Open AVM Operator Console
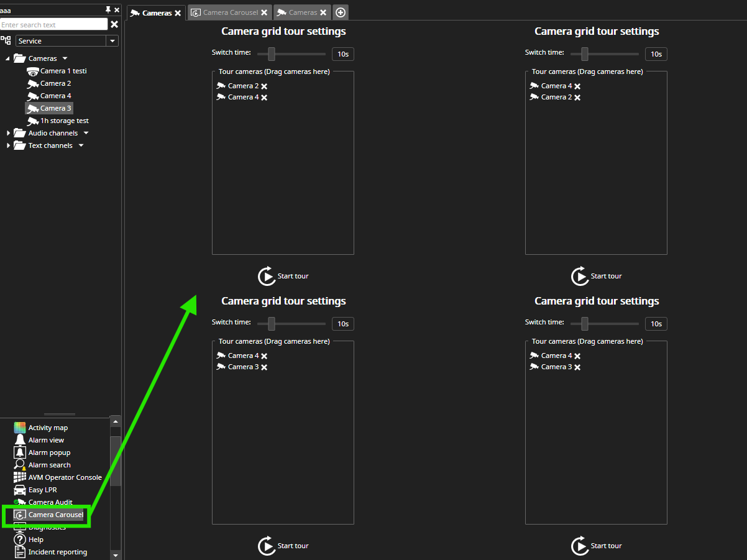The image size is (747, 560). 65,477
